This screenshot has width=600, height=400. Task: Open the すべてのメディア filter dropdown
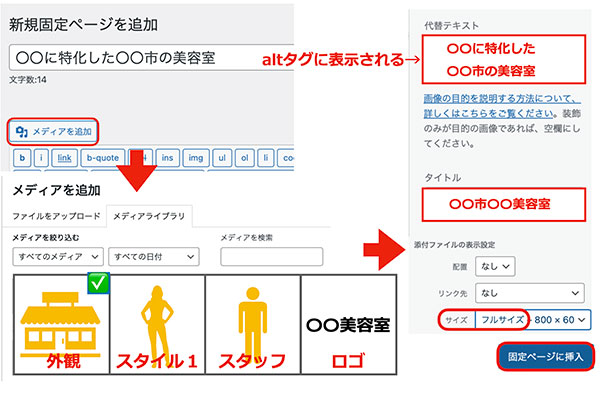pos(57,257)
